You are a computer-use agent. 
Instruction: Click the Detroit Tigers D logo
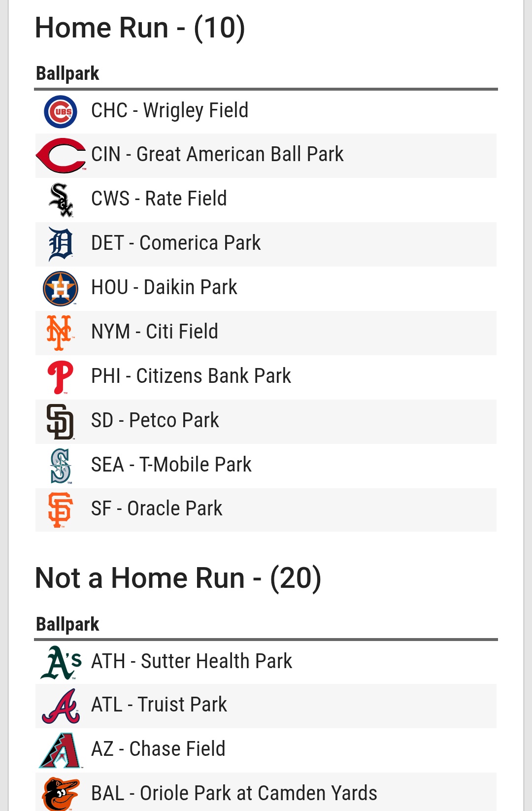(61, 244)
